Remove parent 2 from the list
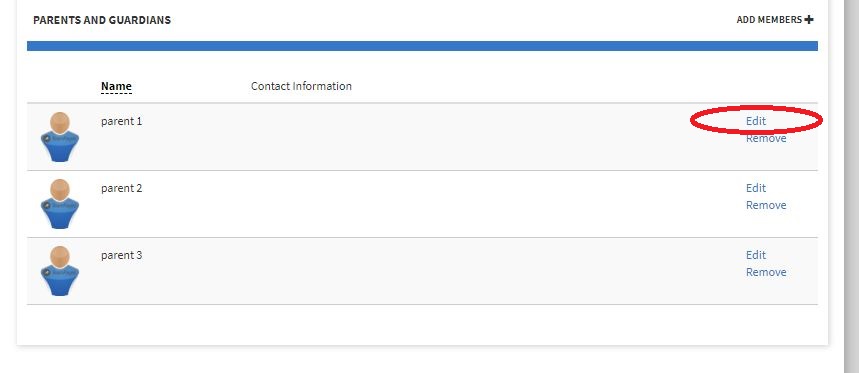The height and width of the screenshot is (373, 859). pyautogui.click(x=766, y=205)
